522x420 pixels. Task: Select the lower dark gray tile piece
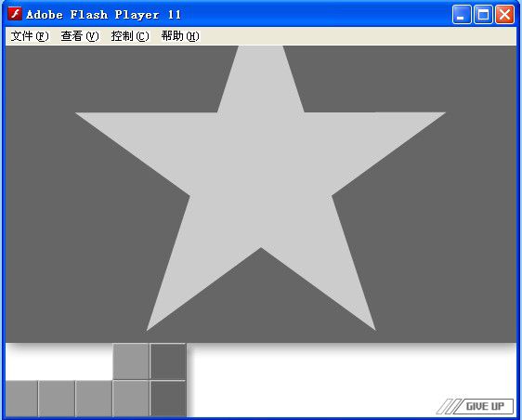point(168,399)
